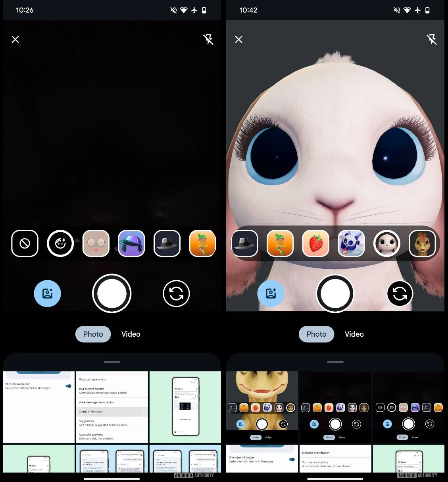Expand gallery sheet handle under dark preview
This screenshot has height=482, width=448.
(x=112, y=362)
